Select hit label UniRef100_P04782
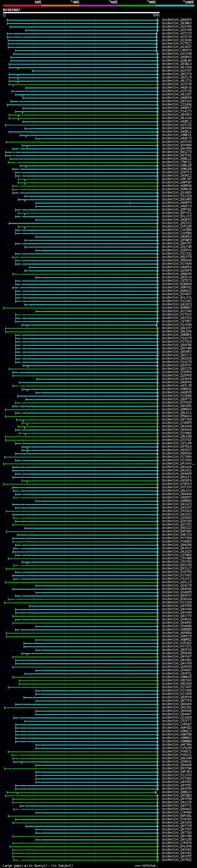The height and width of the screenshot is (868, 197). click(177, 819)
